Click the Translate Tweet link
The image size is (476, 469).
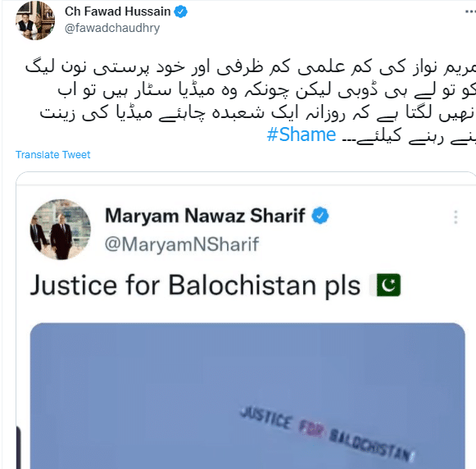pyautogui.click(x=52, y=155)
